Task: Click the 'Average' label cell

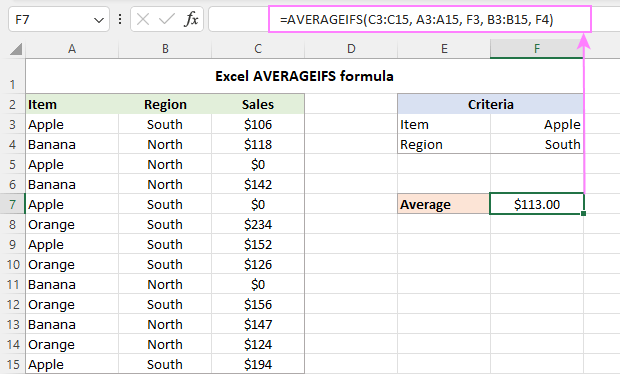Action: 444,204
